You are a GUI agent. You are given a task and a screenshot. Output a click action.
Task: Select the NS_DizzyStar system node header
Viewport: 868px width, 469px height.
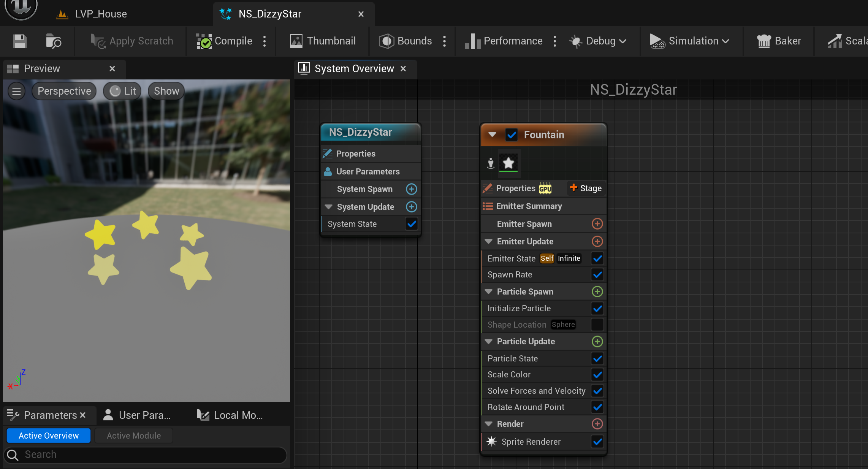point(371,132)
